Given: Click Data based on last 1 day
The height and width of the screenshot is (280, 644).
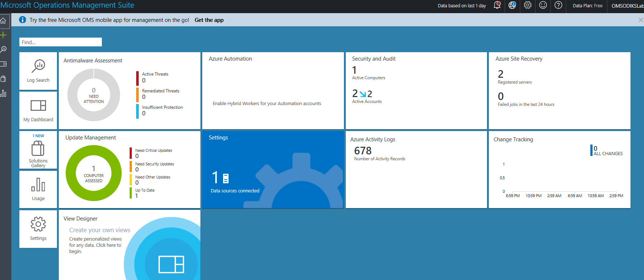Looking at the screenshot, I should tap(462, 6).
